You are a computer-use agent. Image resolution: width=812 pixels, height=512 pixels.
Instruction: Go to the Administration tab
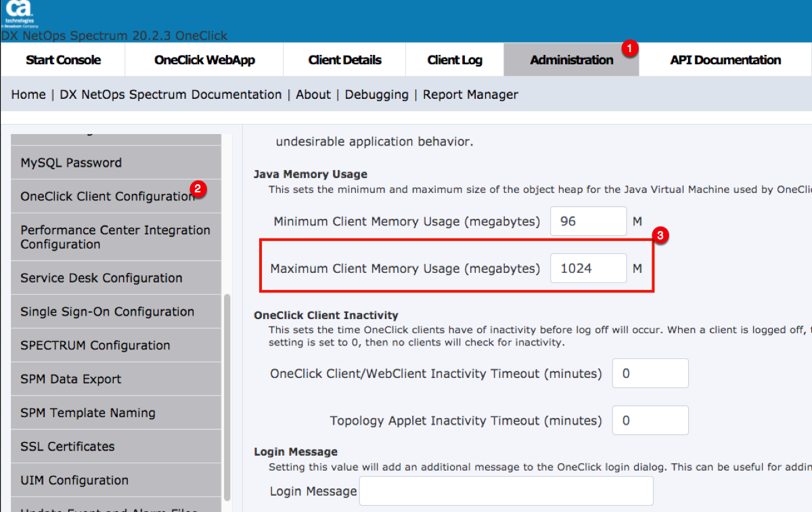tap(571, 60)
